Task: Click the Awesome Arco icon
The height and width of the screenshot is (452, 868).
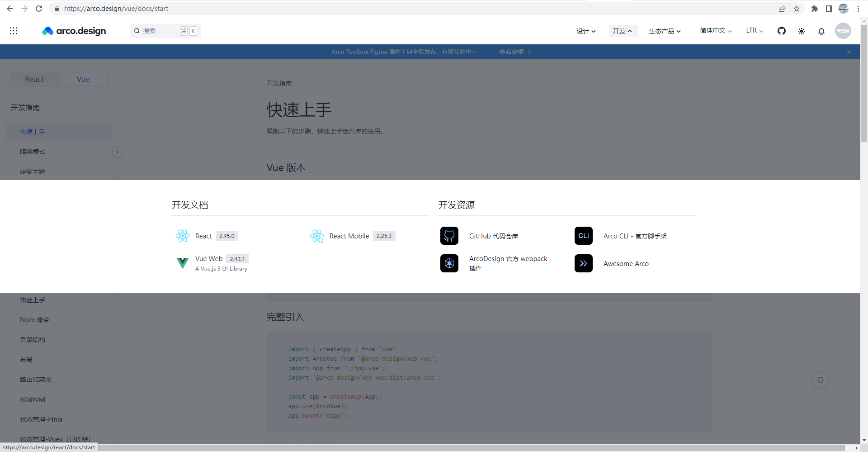Action: [584, 263]
